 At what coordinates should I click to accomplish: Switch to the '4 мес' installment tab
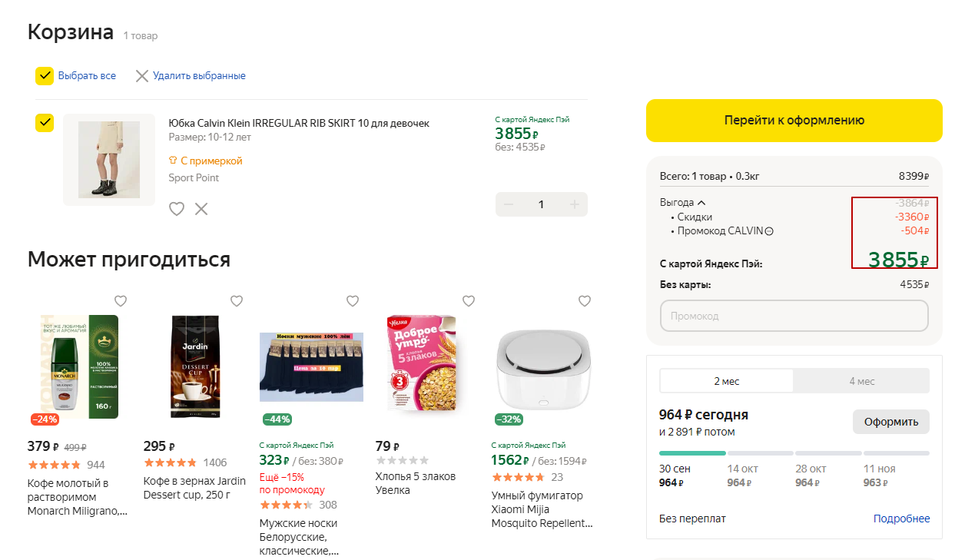point(861,381)
